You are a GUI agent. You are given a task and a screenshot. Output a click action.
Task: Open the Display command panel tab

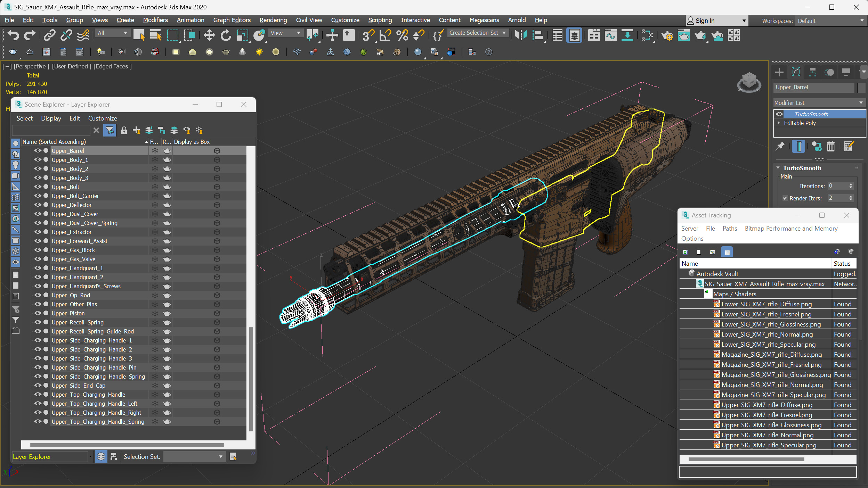tap(846, 72)
